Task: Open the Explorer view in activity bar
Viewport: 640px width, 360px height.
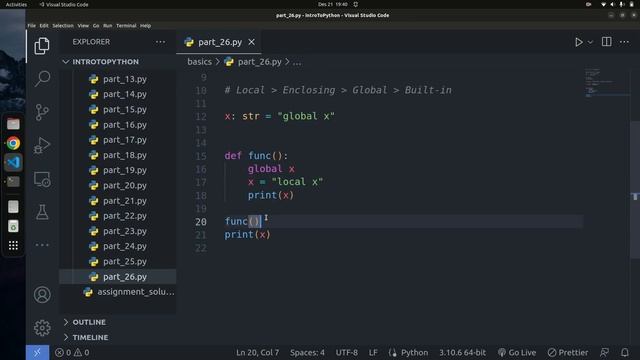Action: 42,46
